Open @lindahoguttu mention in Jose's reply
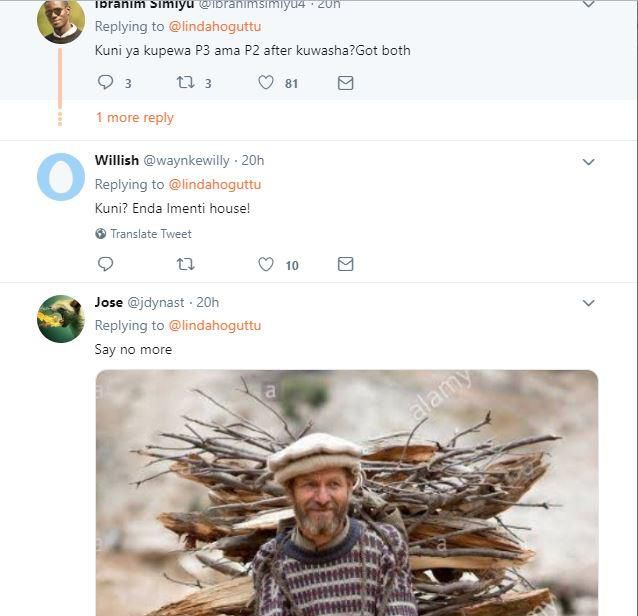Screen dimensions: 638x616 (x=214, y=326)
